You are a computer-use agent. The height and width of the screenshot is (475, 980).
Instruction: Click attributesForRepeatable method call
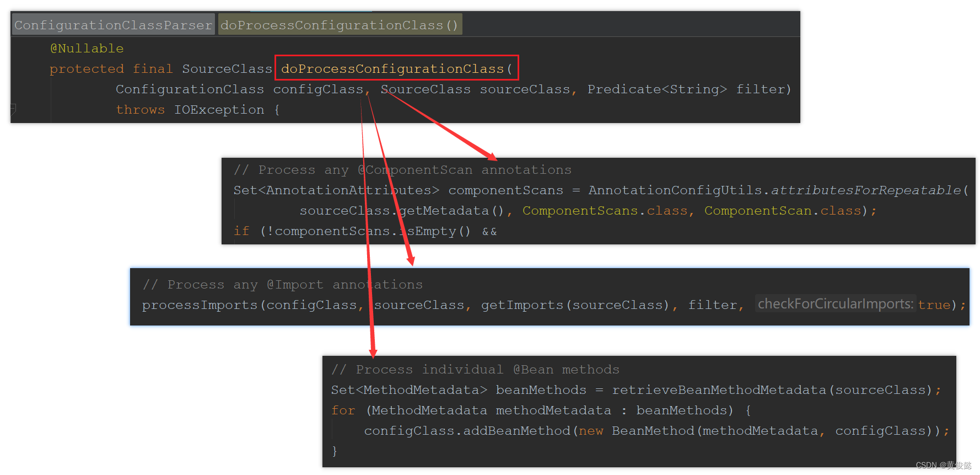click(865, 190)
